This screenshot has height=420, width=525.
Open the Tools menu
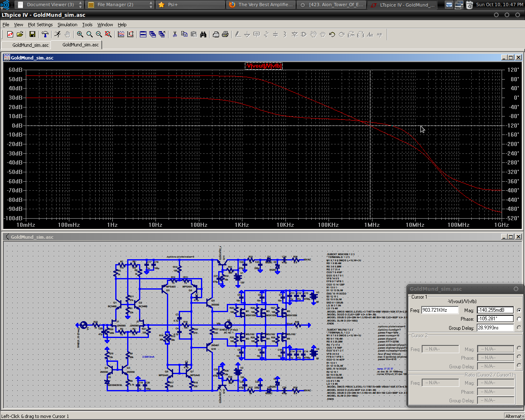[x=87, y=25]
